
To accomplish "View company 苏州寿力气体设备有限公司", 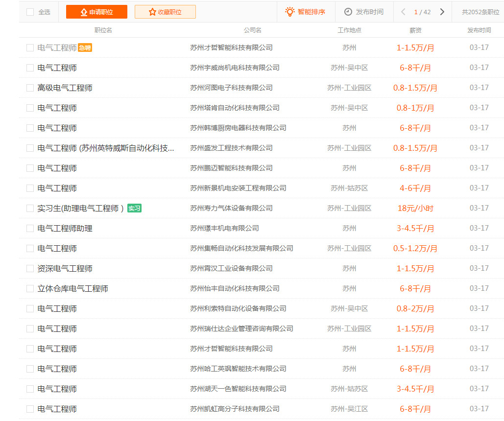I will click(231, 209).
